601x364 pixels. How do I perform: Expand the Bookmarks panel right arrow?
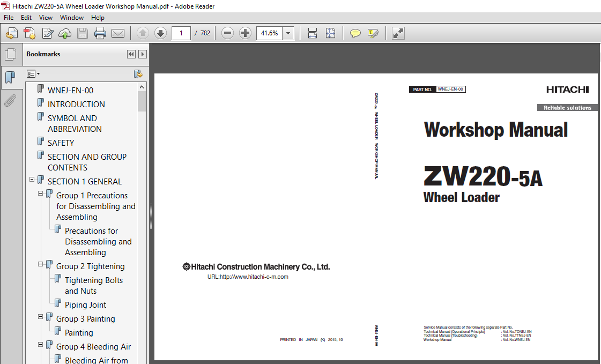[143, 54]
